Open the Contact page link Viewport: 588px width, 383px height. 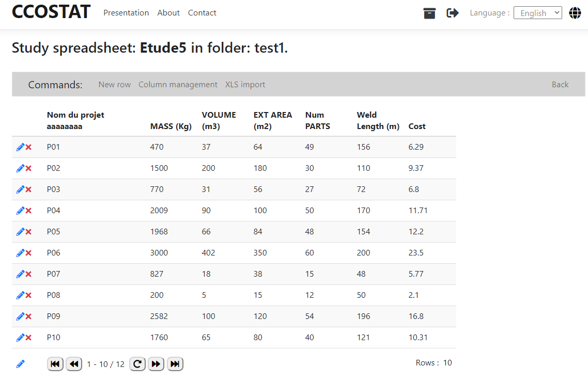(202, 13)
